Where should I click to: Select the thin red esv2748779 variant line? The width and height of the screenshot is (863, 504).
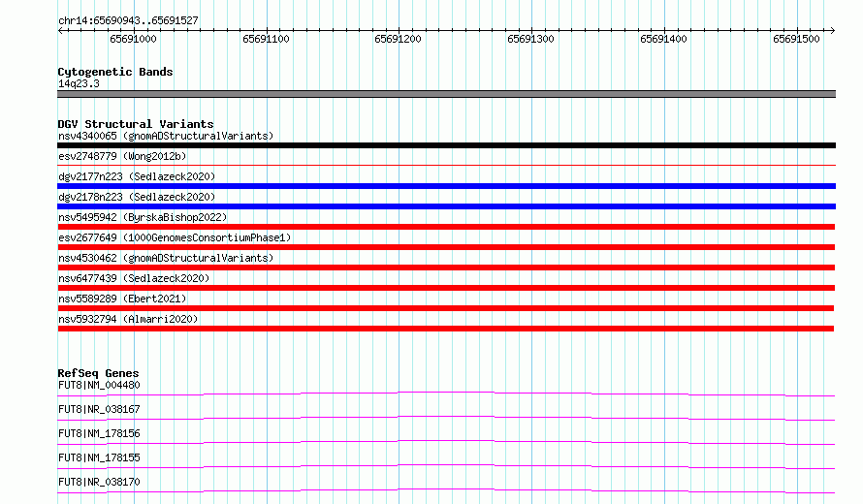[x=446, y=165]
